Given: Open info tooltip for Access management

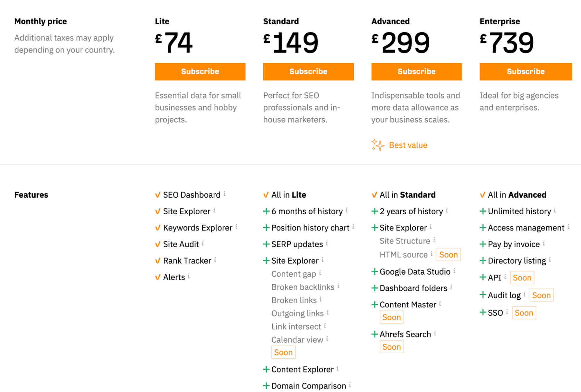Looking at the screenshot, I should click(568, 227).
